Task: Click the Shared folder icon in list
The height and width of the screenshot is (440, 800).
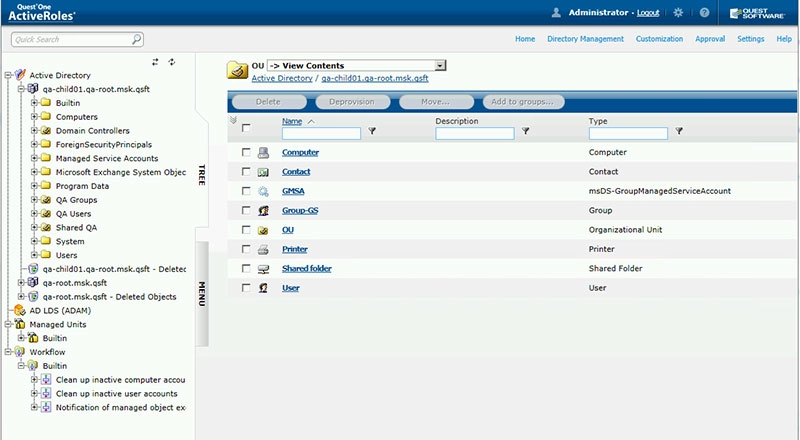Action: pyautogui.click(x=263, y=268)
